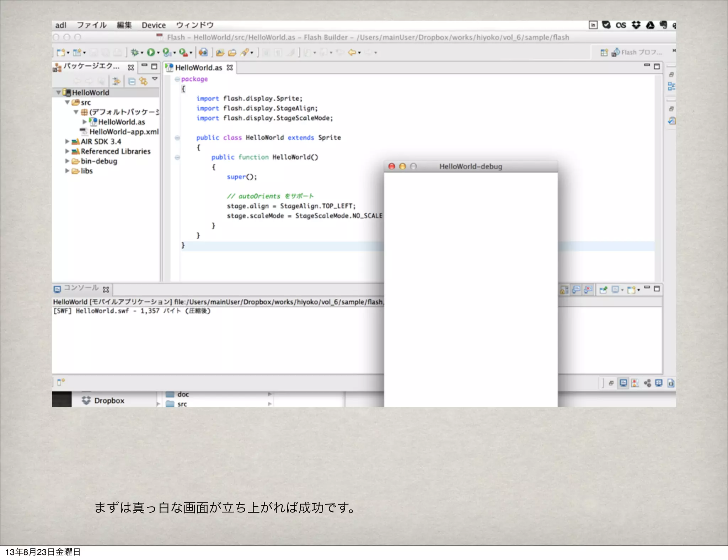Open the Dropbox icon in menu bar
Screen dimensions: 728x560
[x=636, y=25]
